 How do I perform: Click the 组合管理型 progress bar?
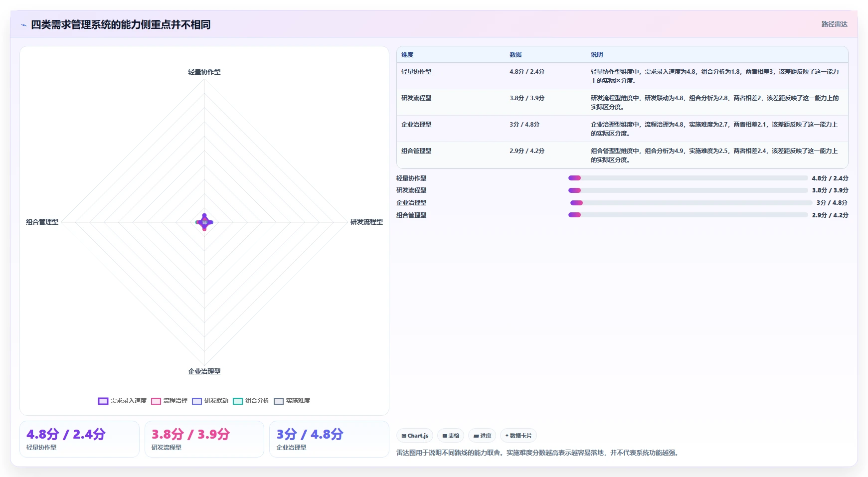[688, 215]
